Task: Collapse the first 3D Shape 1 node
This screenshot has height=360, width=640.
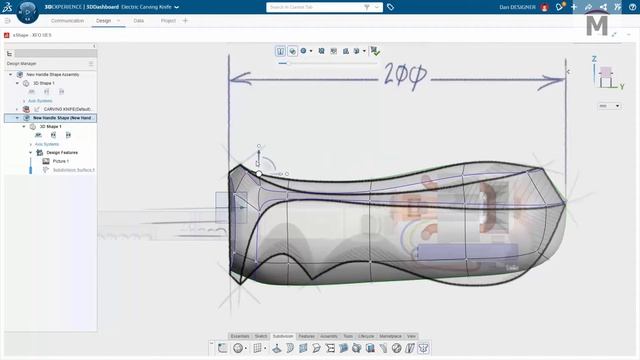Action: tap(17, 83)
